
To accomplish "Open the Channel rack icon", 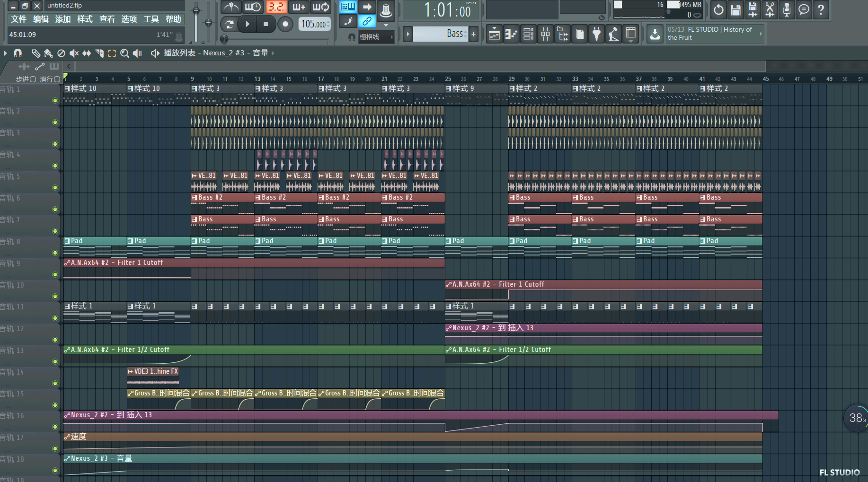I will point(528,34).
